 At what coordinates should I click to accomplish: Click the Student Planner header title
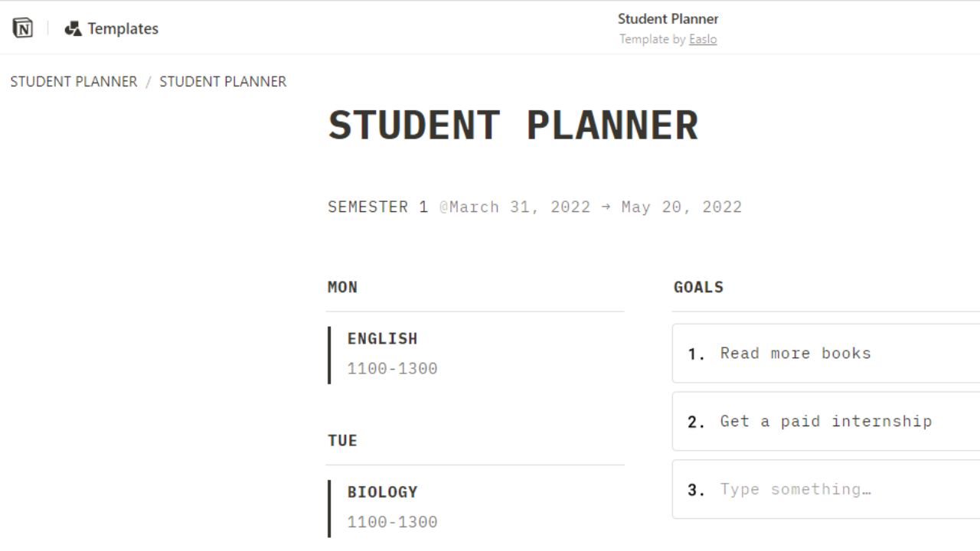[668, 18]
